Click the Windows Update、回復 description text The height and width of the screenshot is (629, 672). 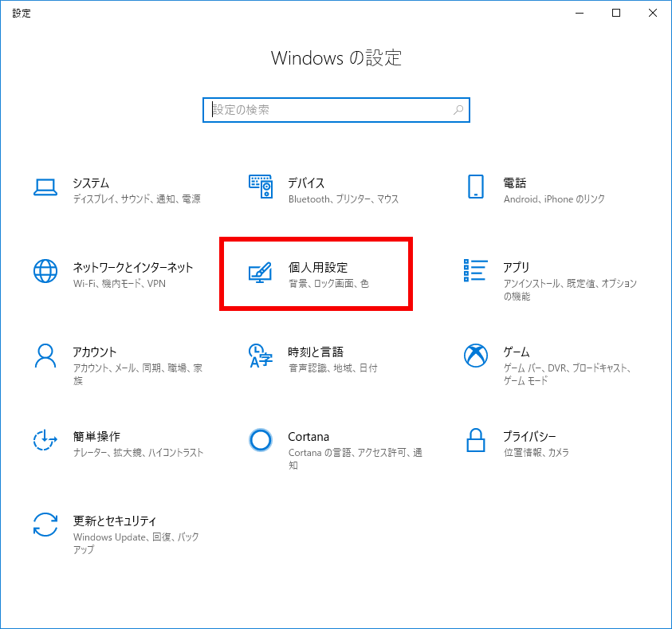pyautogui.click(x=136, y=543)
